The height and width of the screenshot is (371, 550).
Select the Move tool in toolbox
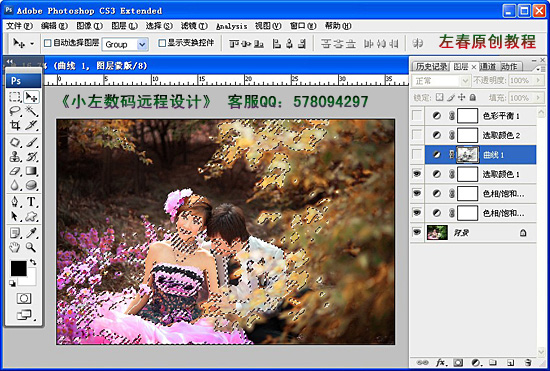tap(31, 97)
